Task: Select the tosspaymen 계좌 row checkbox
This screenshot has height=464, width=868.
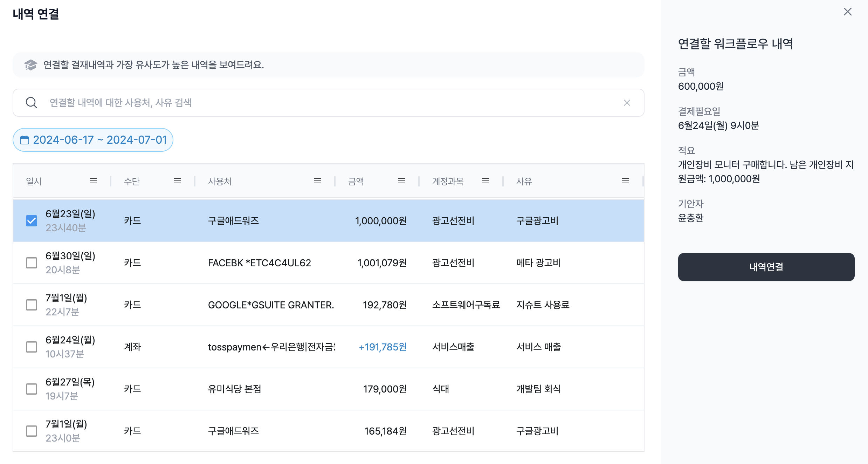Action: pyautogui.click(x=32, y=347)
